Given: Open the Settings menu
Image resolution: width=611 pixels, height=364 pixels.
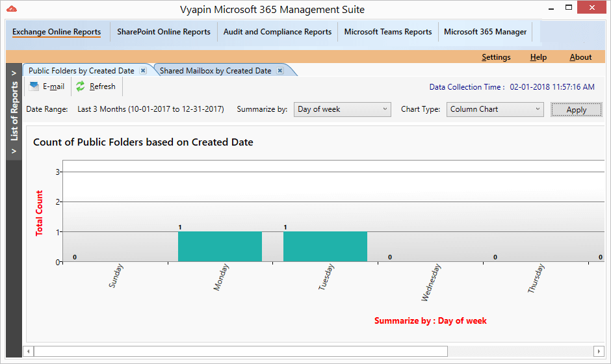Looking at the screenshot, I should [x=496, y=57].
